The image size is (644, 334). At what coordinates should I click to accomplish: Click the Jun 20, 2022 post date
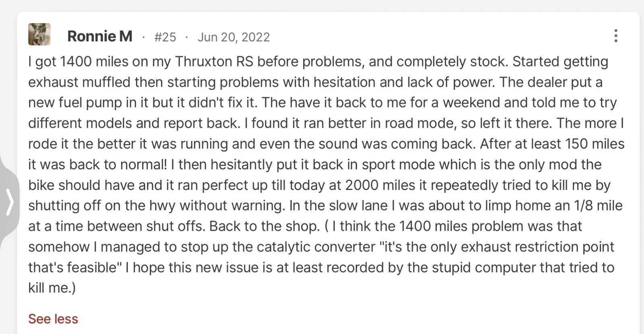tap(233, 37)
